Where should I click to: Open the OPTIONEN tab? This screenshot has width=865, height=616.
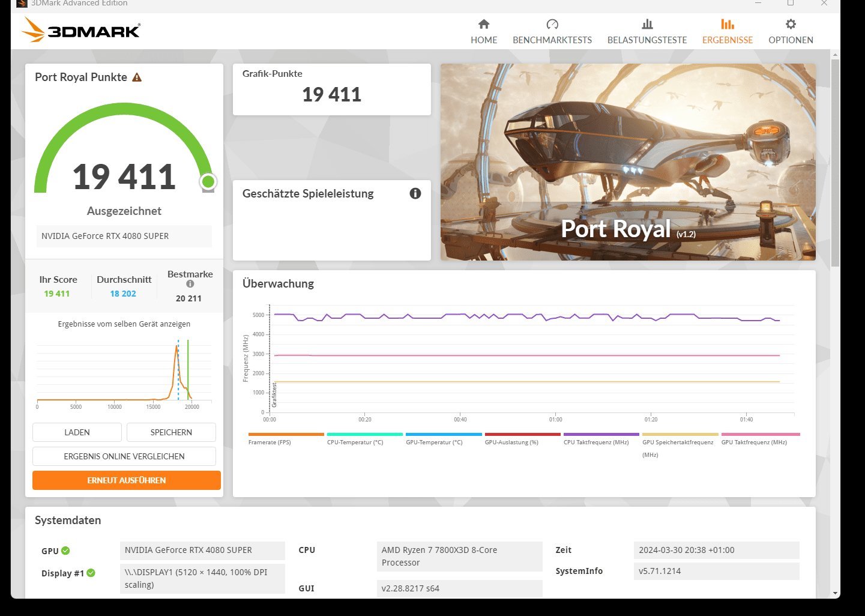click(x=791, y=40)
